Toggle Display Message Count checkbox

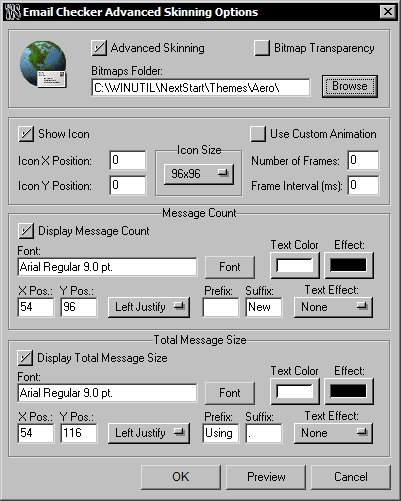26,231
